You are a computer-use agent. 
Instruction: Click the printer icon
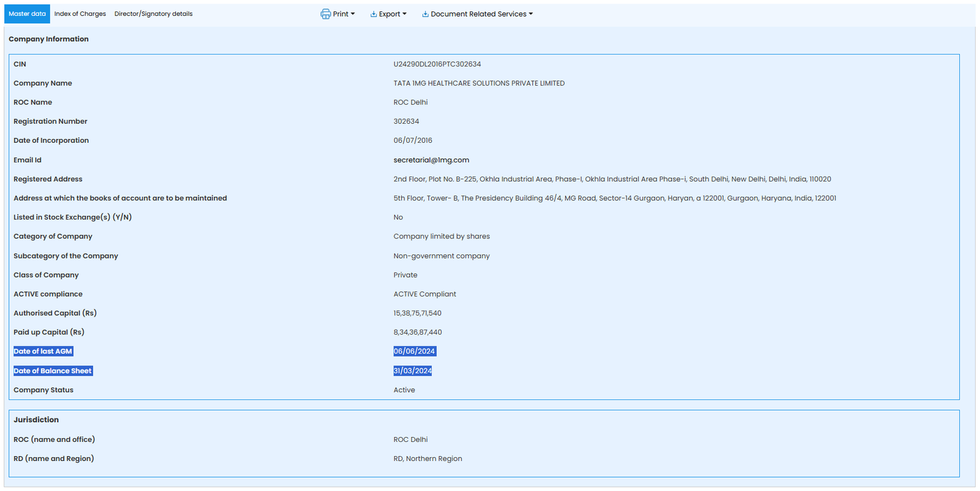(x=325, y=14)
